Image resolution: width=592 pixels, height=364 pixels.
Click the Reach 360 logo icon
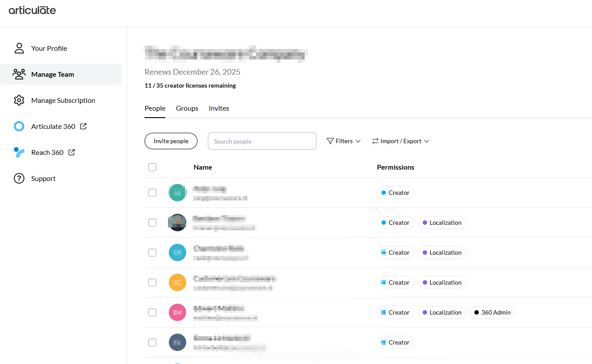[19, 152]
